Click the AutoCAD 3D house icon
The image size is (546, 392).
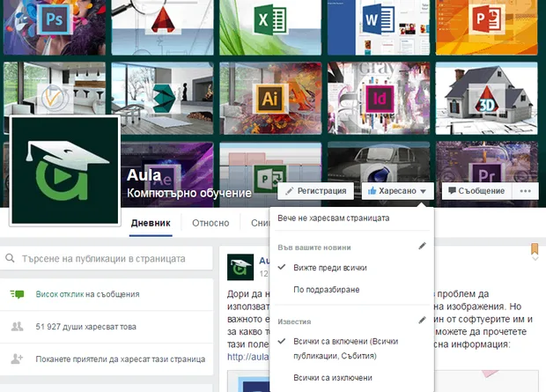click(x=486, y=99)
